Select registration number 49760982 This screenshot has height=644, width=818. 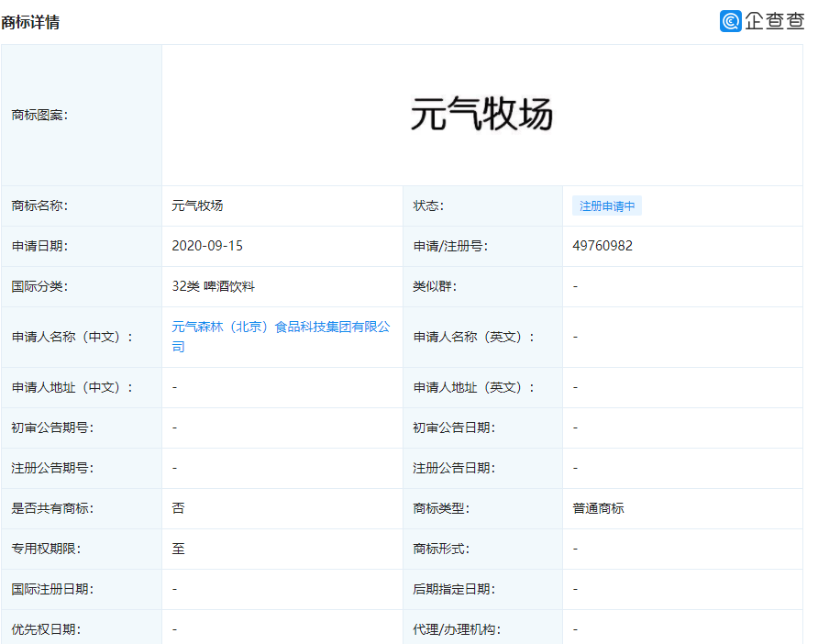click(x=602, y=246)
